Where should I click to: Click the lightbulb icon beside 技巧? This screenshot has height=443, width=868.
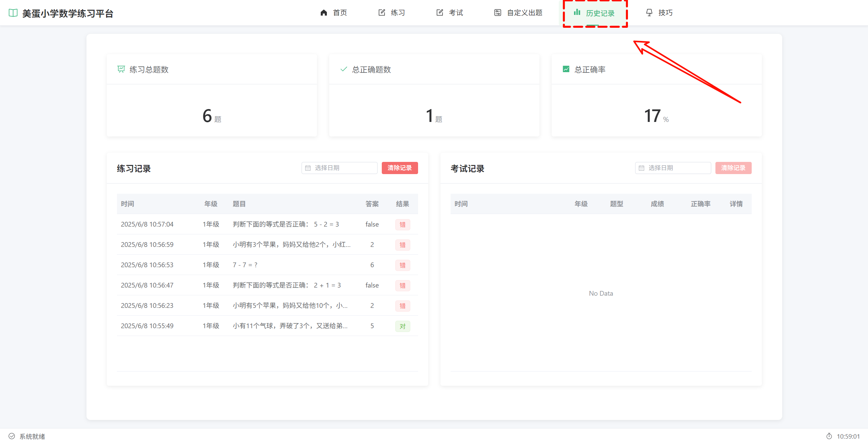click(649, 13)
